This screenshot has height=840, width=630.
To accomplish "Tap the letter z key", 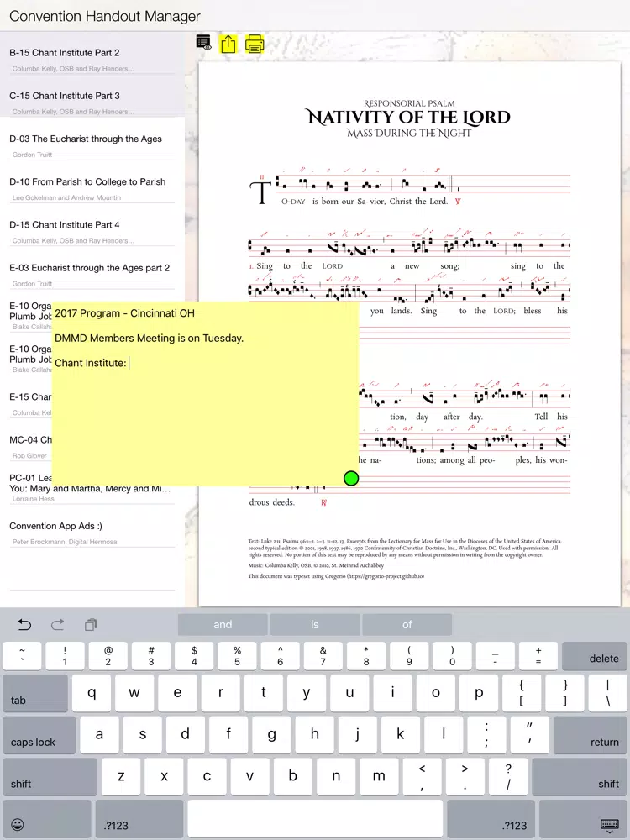I will pos(121,776).
